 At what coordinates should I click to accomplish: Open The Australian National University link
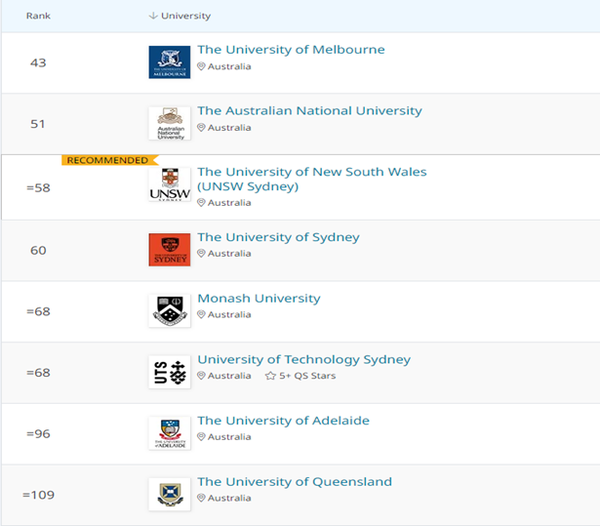pos(310,111)
